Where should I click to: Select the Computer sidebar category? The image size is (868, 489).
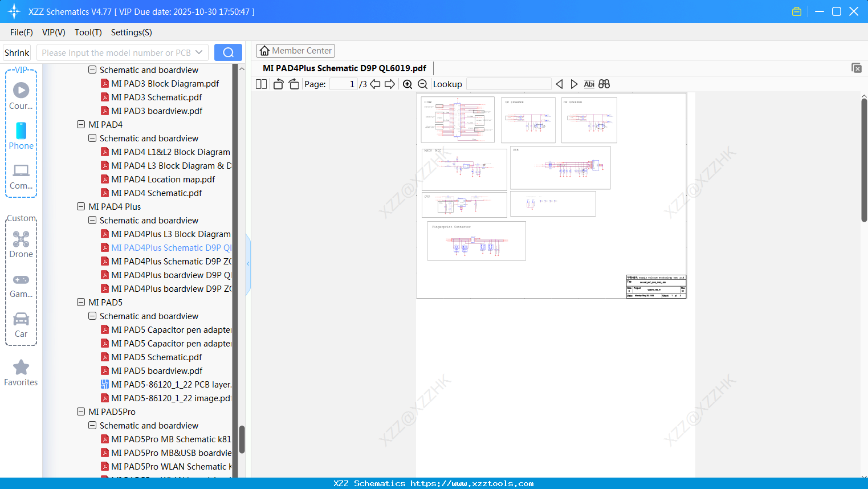tap(21, 176)
